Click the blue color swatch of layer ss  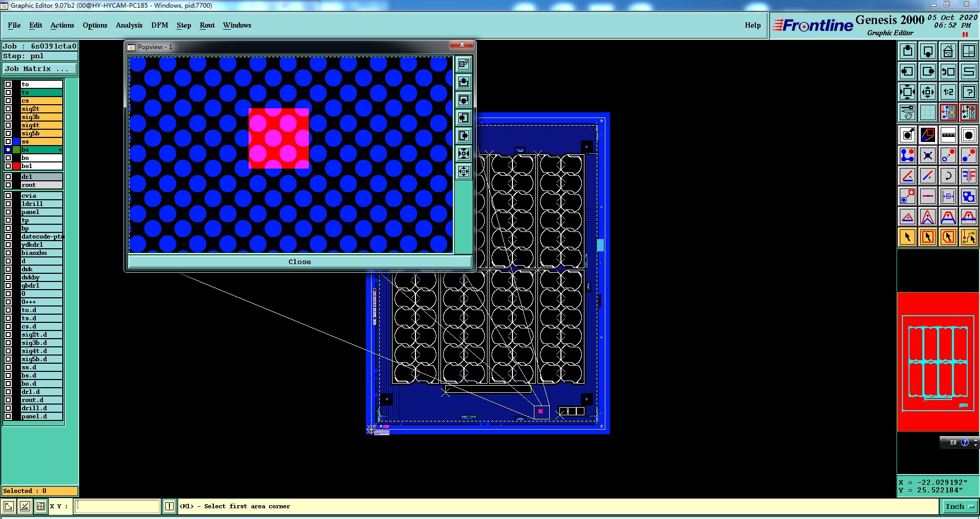16,141
